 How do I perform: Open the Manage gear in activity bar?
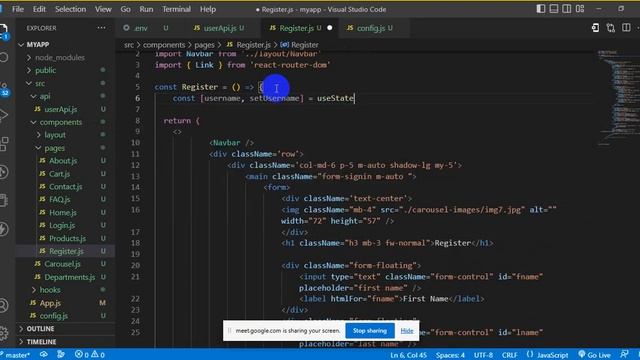click(3, 333)
